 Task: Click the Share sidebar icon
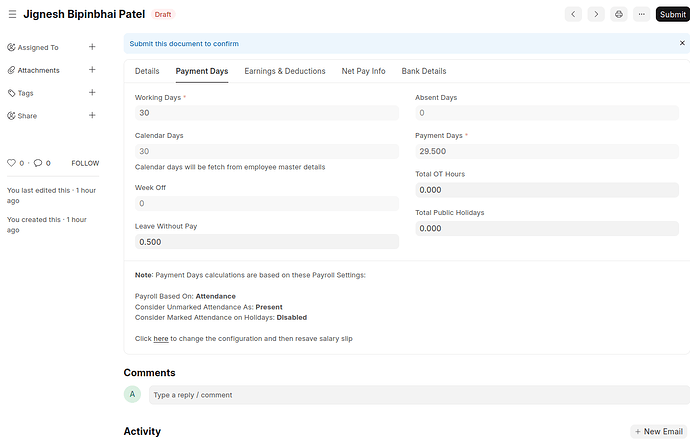click(x=11, y=116)
